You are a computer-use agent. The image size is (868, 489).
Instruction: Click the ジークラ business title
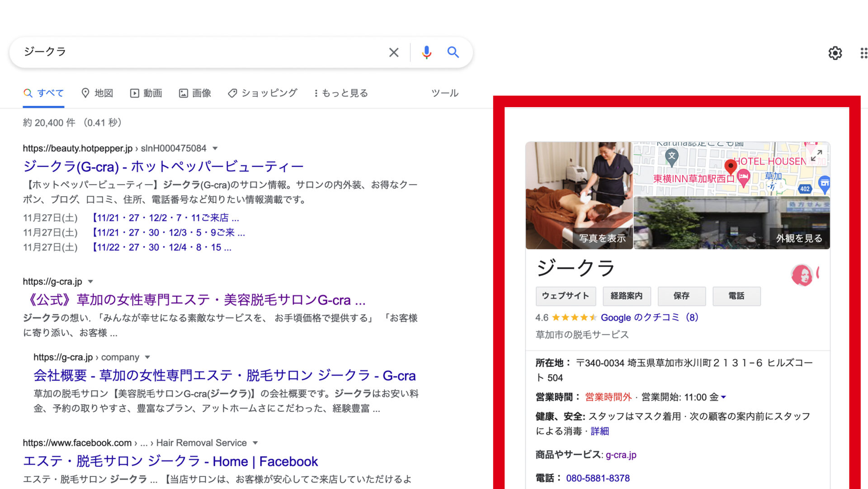pyautogui.click(x=575, y=268)
